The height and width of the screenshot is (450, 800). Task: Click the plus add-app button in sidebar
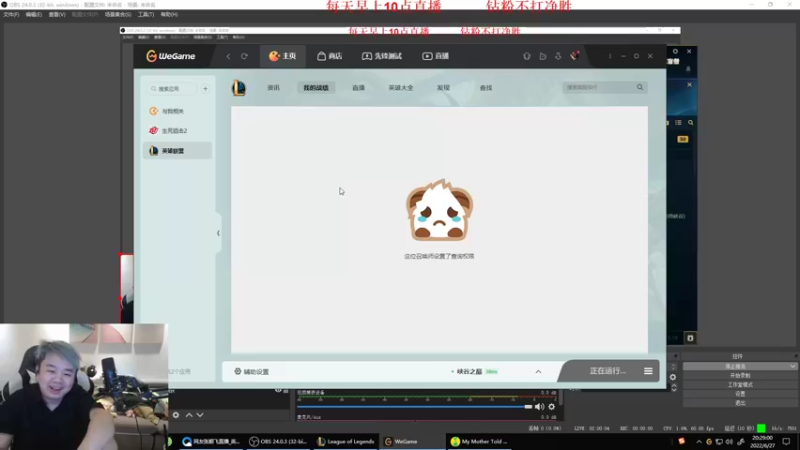click(205, 89)
